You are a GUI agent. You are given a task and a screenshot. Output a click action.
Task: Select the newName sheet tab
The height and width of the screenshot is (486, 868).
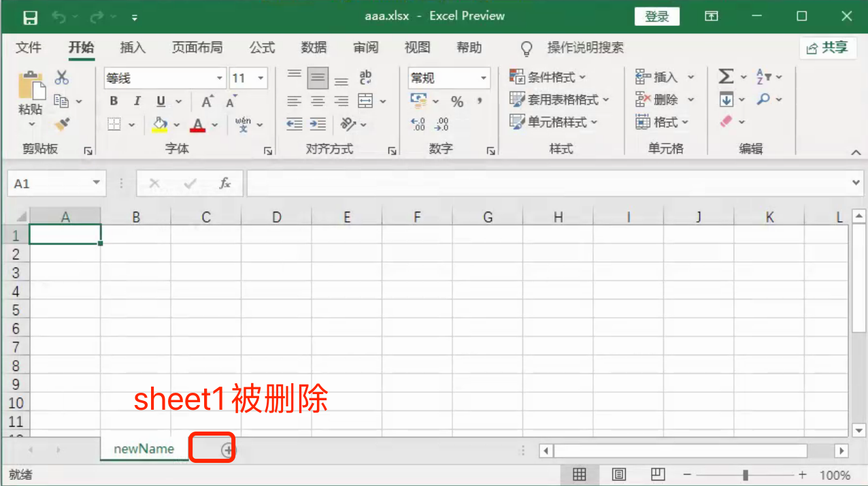click(x=144, y=449)
